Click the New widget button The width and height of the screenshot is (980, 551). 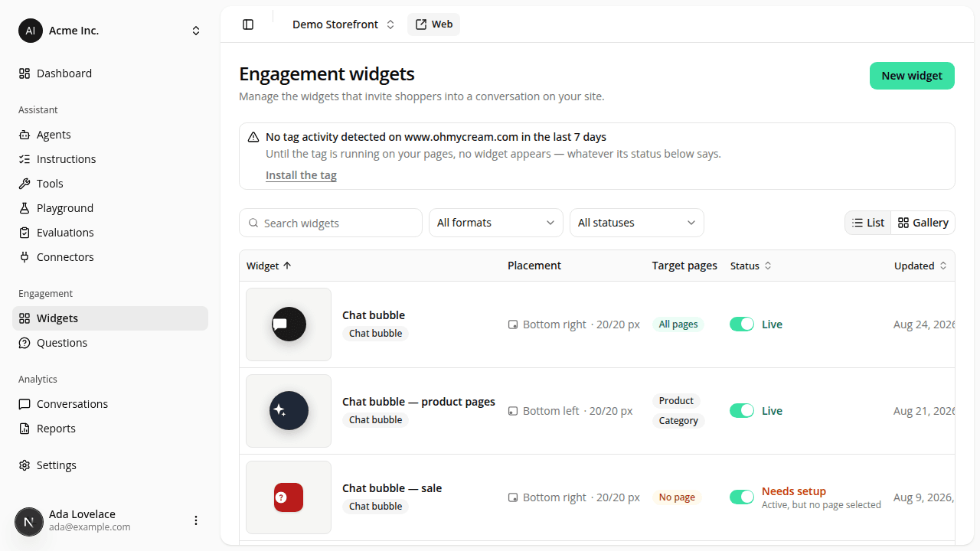coord(912,76)
